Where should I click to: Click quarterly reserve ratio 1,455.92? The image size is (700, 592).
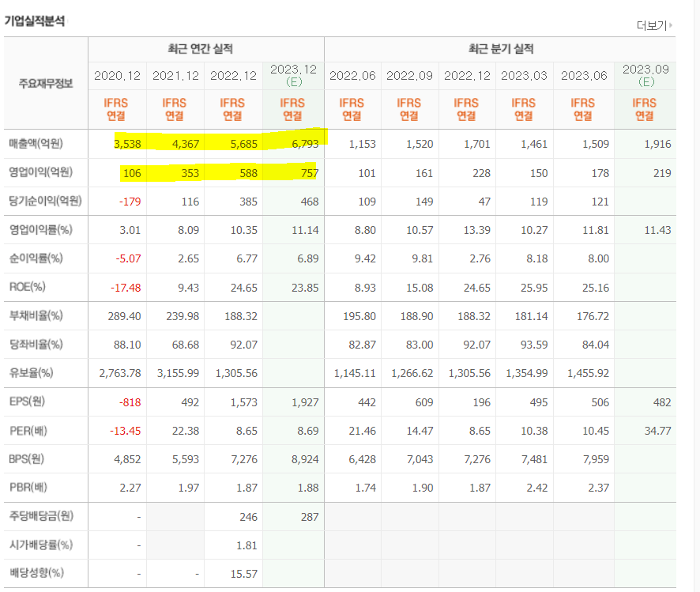pyautogui.click(x=588, y=373)
